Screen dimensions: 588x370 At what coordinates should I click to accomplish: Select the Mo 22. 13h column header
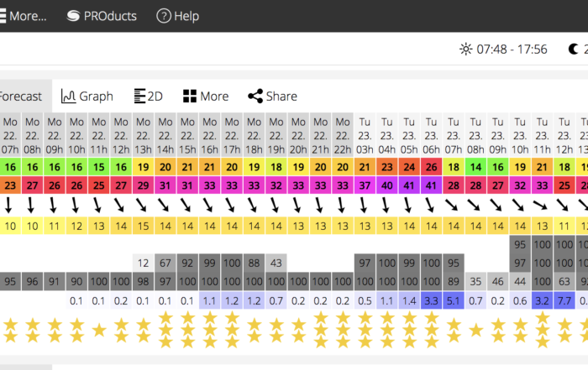click(x=144, y=135)
